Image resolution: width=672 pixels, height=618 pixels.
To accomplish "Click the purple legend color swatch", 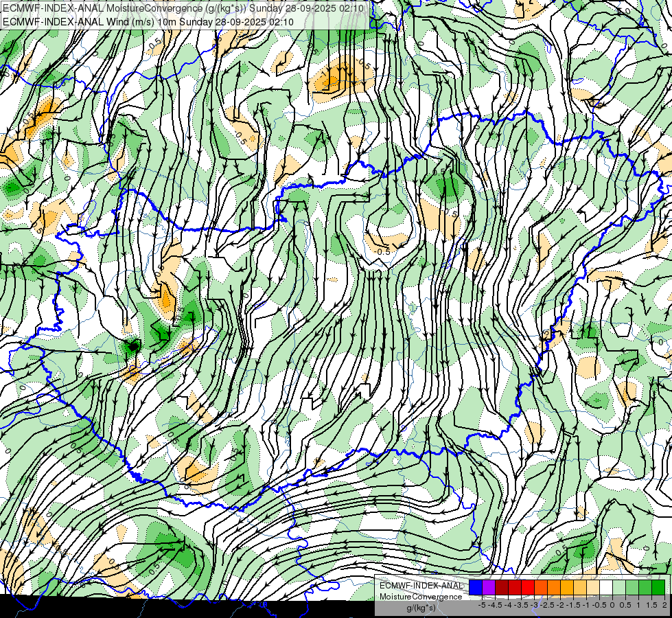I will click(489, 588).
